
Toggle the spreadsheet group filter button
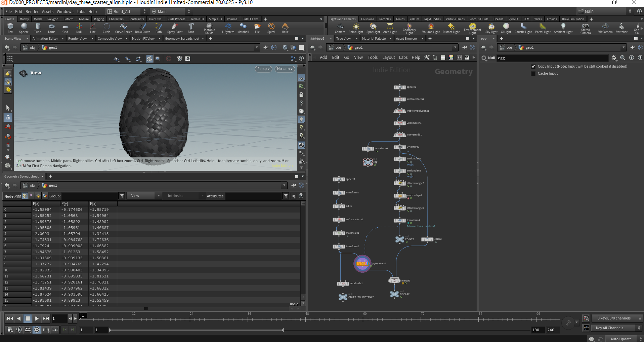coord(122,196)
